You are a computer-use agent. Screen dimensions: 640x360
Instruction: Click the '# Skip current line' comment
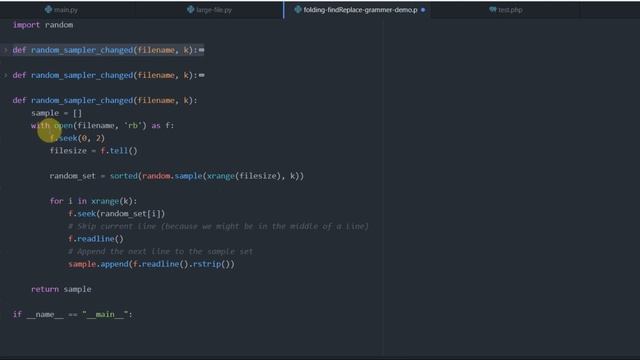[218, 227]
